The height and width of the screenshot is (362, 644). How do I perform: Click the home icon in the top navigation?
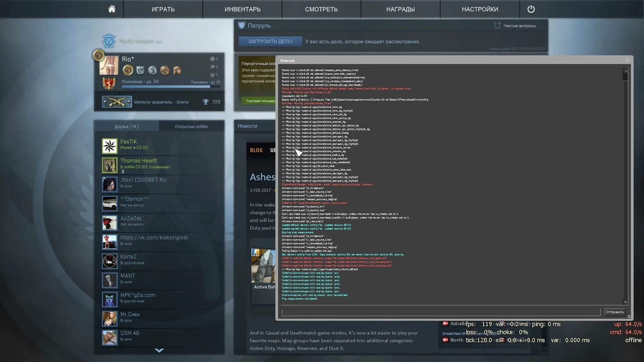(112, 9)
